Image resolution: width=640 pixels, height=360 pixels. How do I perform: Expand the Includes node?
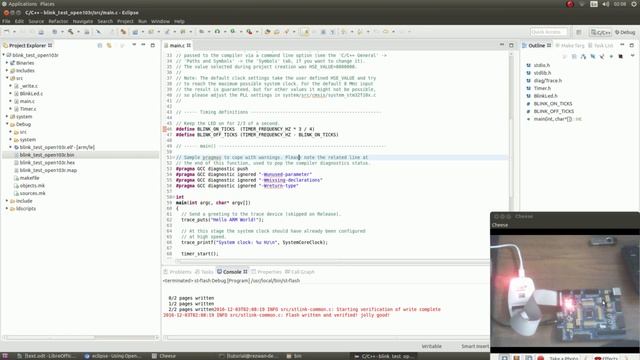coord(7,71)
